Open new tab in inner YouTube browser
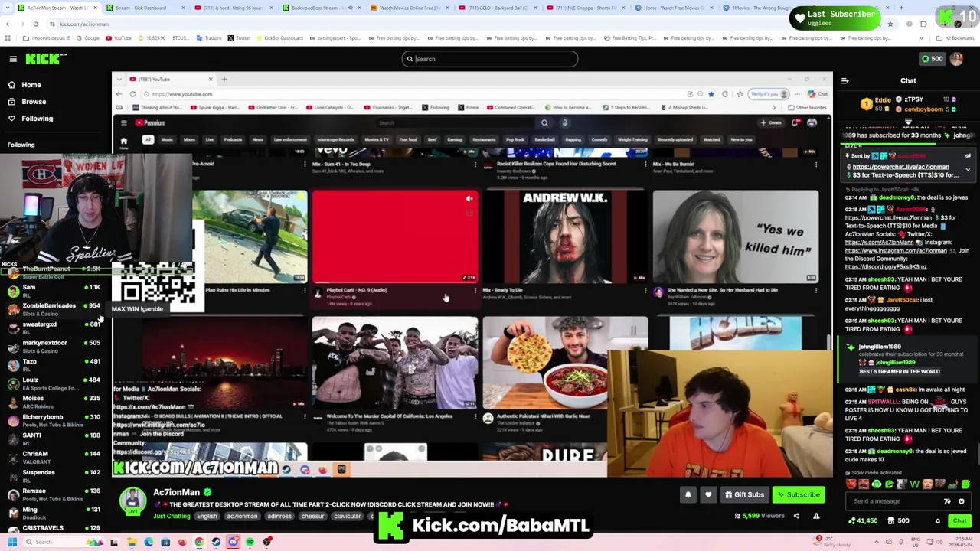This screenshot has width=980, height=551. tap(224, 80)
